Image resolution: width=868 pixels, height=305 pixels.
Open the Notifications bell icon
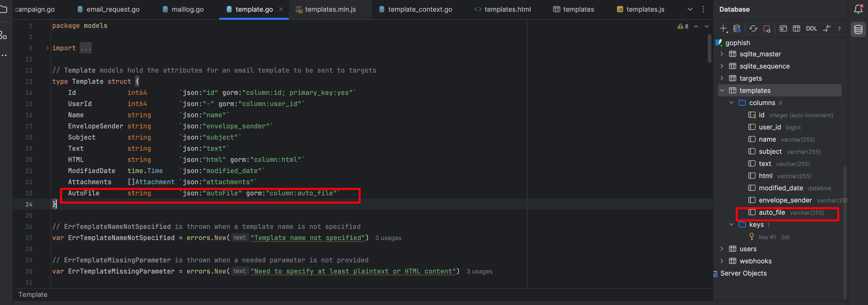click(x=858, y=9)
